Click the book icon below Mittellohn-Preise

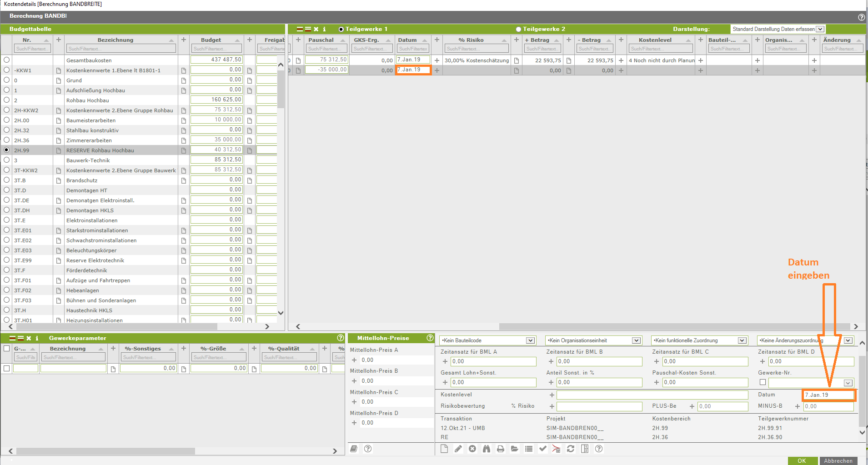(x=354, y=449)
